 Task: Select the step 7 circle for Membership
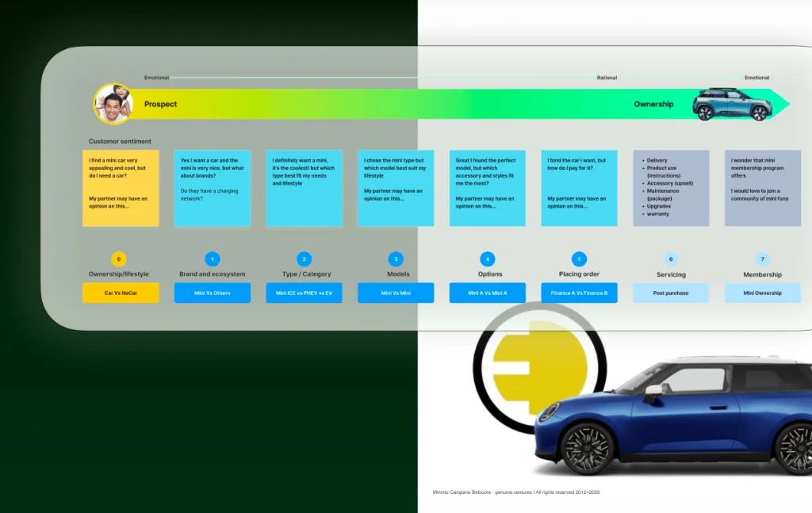(x=762, y=258)
